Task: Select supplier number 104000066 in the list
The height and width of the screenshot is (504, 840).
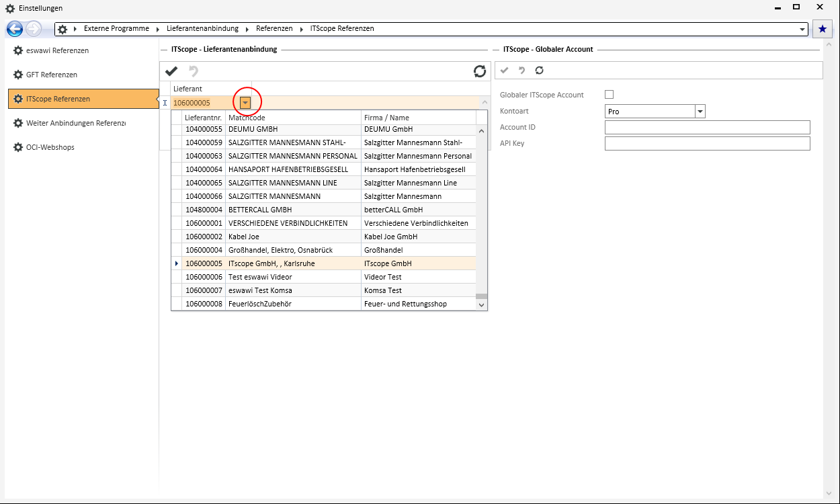Action: [x=204, y=196]
